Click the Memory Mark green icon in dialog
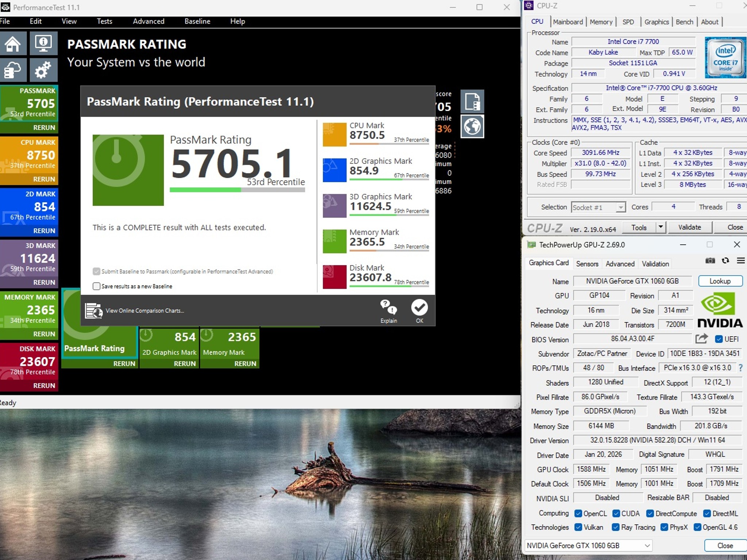The width and height of the screenshot is (747, 560). coord(334,241)
